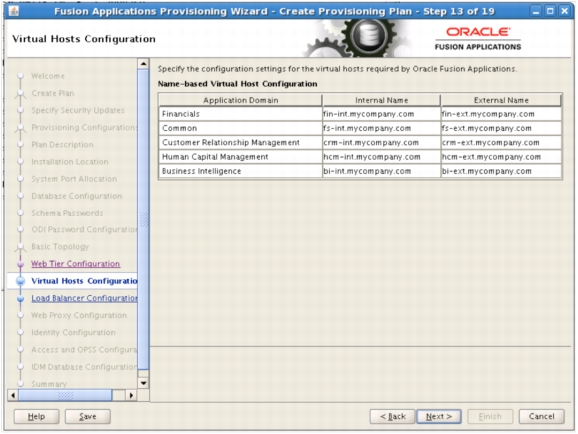Proceed with the Next button
578x434 pixels.
pyautogui.click(x=439, y=416)
